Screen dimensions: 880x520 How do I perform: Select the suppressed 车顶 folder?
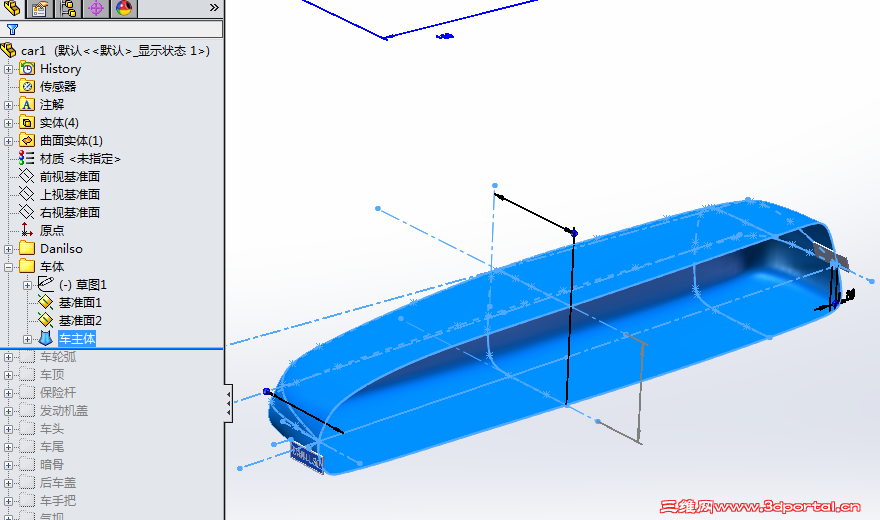tap(52, 375)
